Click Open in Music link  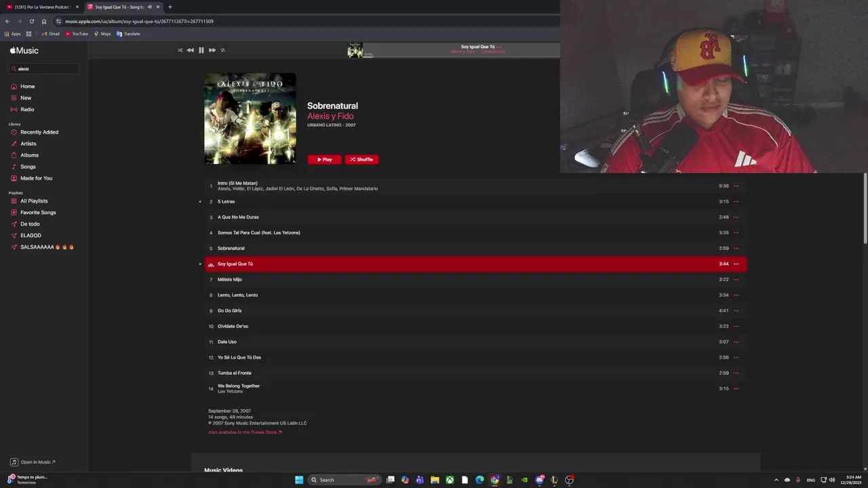coord(33,462)
